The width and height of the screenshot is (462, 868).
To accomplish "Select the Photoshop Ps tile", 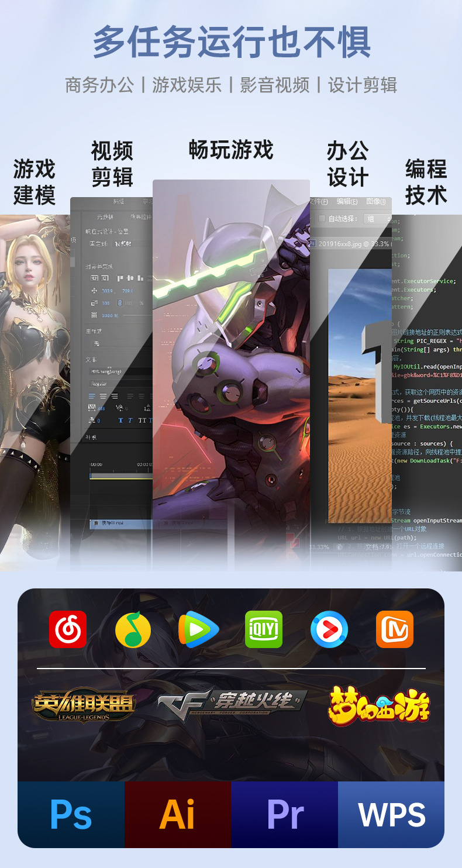I will [x=71, y=814].
